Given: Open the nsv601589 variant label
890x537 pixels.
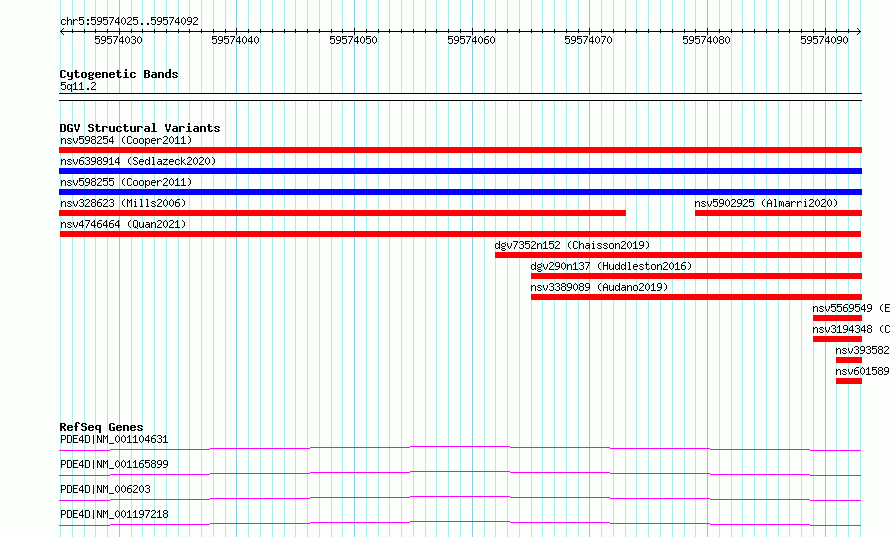Looking at the screenshot, I should point(862,371).
